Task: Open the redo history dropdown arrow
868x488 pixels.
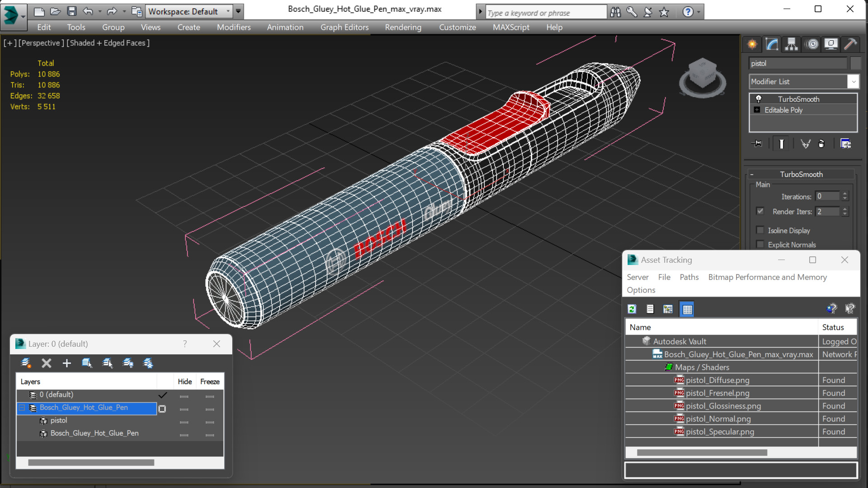Action: [124, 11]
